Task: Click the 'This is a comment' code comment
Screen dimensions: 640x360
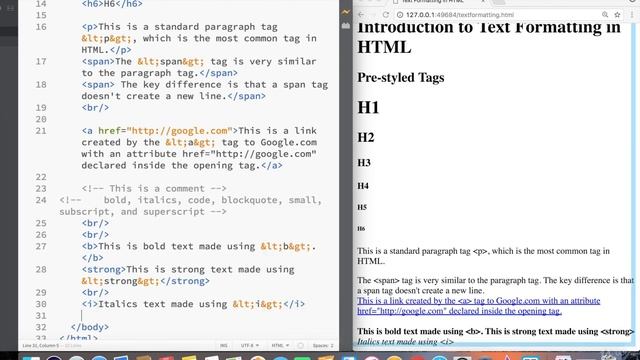Action: [154, 189]
